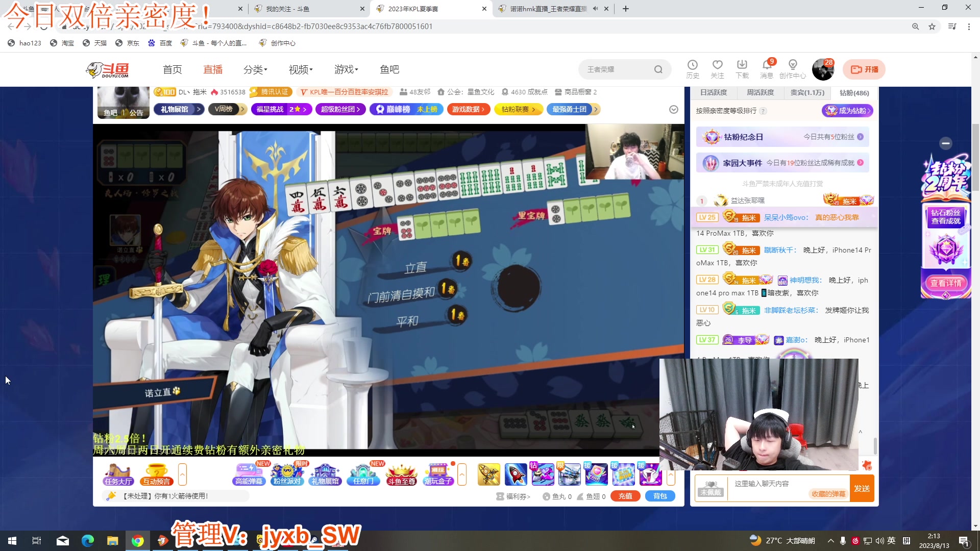Click the chat input field
The width and height of the screenshot is (980, 551).
(788, 488)
